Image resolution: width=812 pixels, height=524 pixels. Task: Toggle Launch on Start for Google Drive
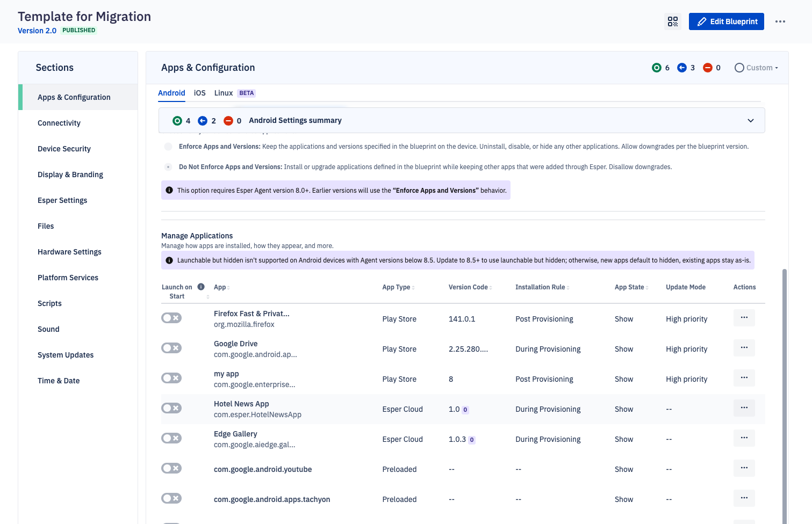click(x=171, y=348)
